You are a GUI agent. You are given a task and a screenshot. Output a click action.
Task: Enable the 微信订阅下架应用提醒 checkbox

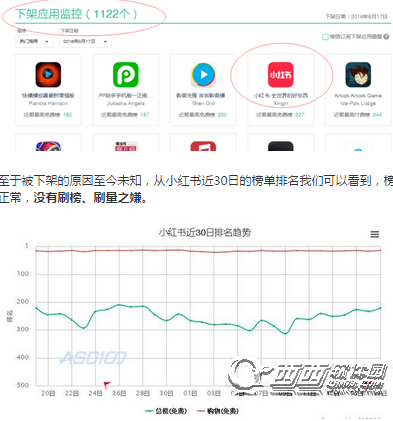(x=325, y=37)
